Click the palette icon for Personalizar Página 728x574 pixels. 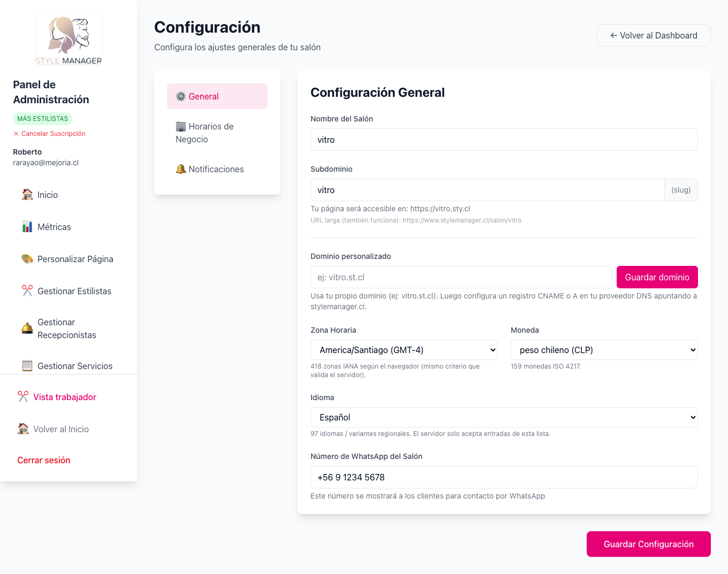click(x=27, y=259)
